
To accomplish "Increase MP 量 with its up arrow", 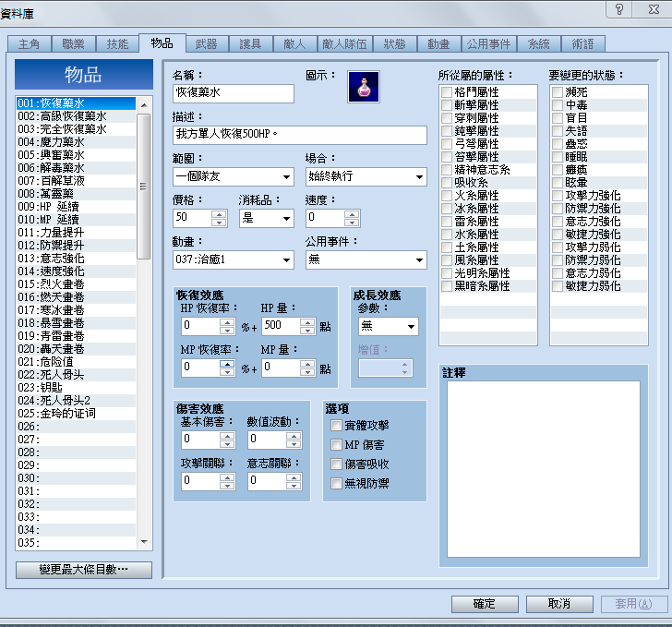I will click(x=307, y=364).
